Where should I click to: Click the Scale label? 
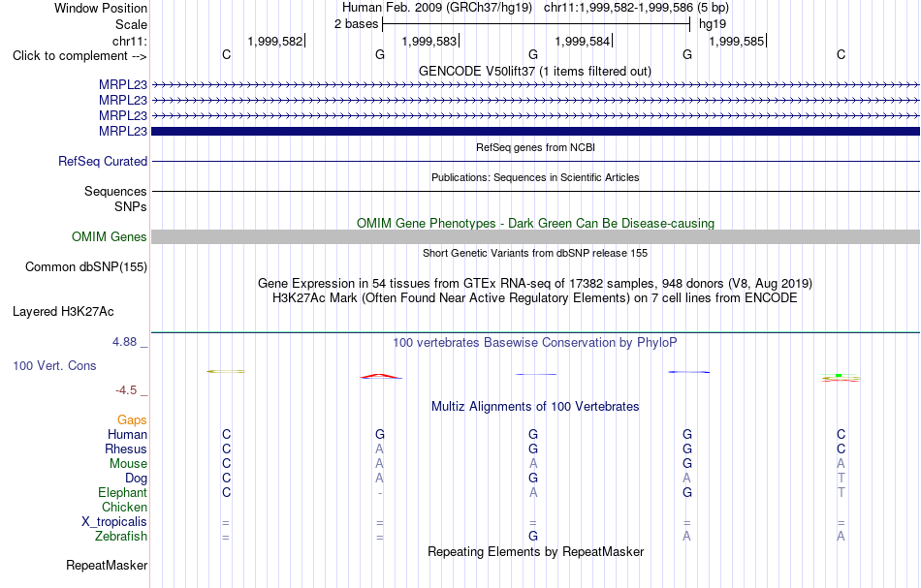point(132,24)
